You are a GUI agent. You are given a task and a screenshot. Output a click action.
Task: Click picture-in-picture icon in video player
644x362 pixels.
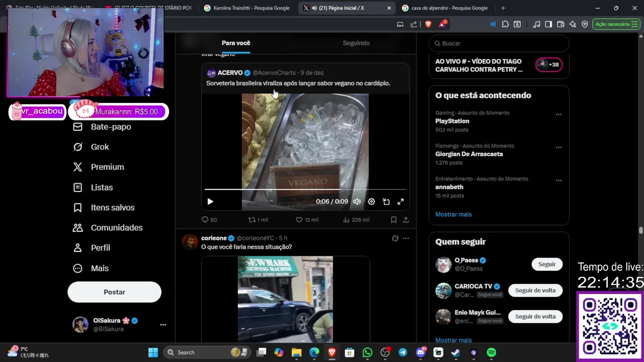pos(386,202)
